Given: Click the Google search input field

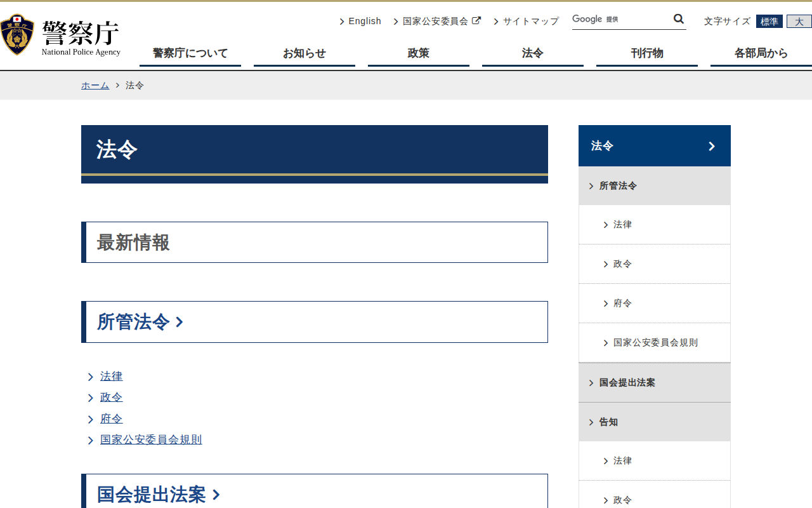Looking at the screenshot, I should (622, 19).
